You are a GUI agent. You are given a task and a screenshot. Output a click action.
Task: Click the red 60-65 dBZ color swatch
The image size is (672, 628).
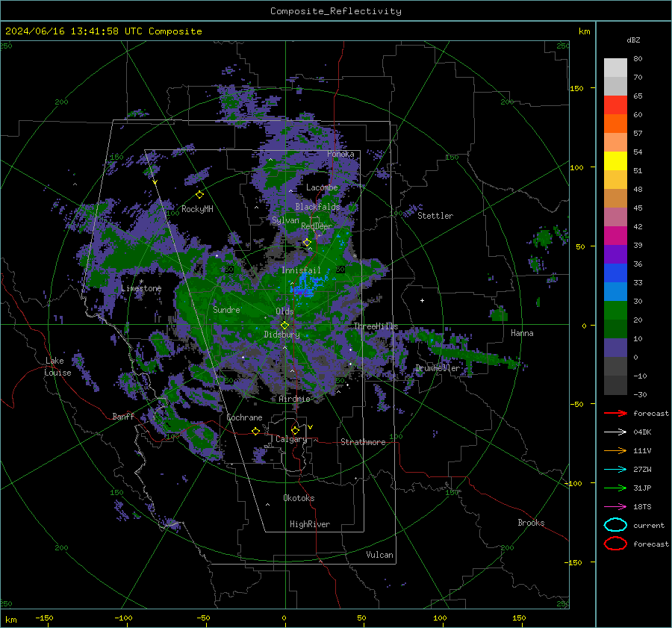[x=615, y=105]
